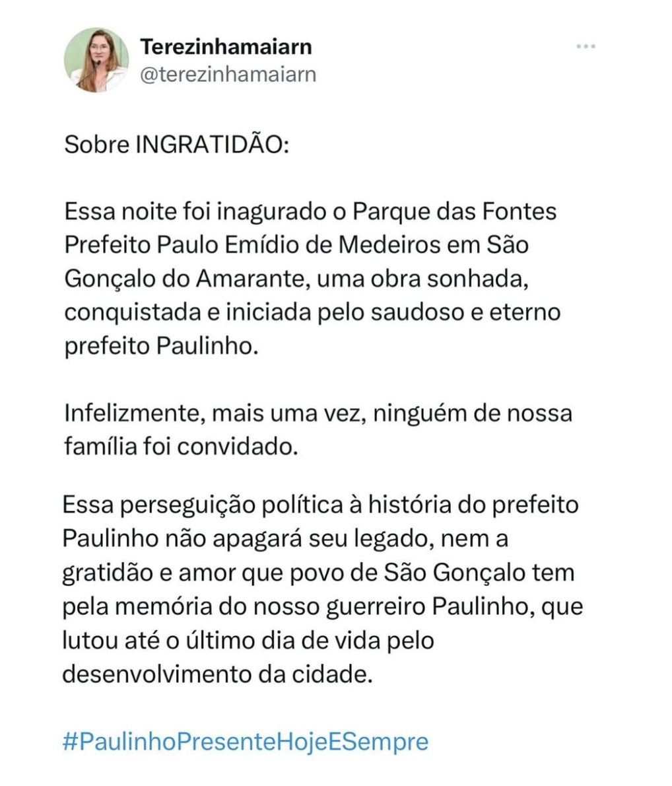Open the Terezinhamaiarn display name profile link
672x786 pixels.
click(226, 47)
